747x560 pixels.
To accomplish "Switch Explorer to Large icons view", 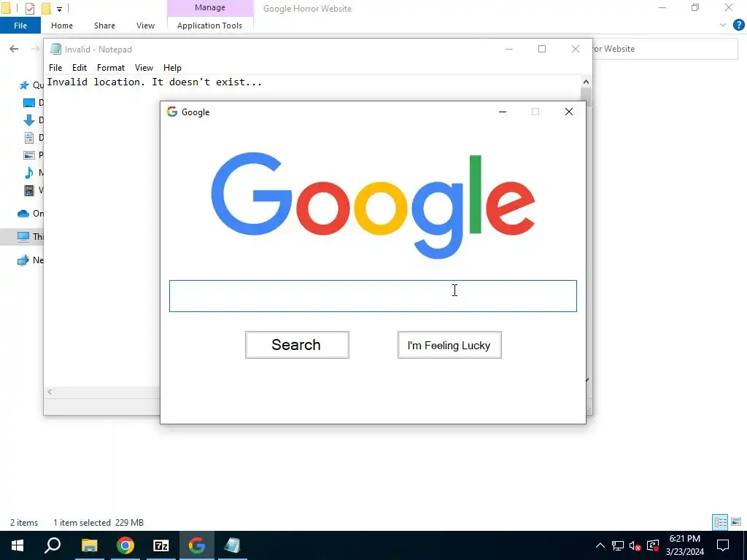I will [x=736, y=522].
